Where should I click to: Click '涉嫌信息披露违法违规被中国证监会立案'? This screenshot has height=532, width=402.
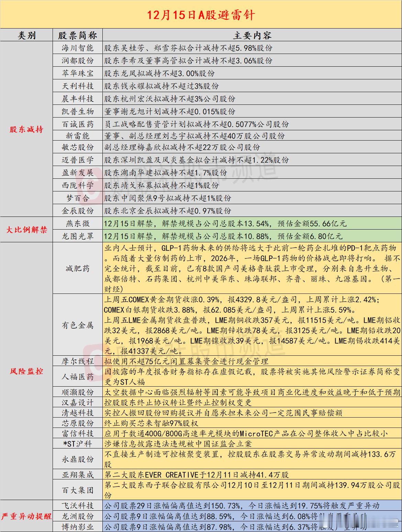[x=178, y=444]
